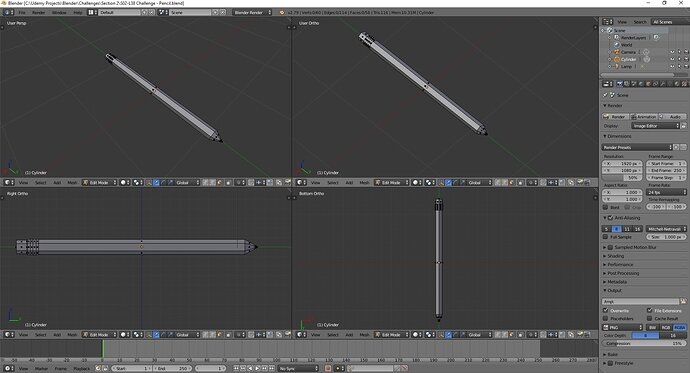Click the output folder browse icon

click(683, 302)
